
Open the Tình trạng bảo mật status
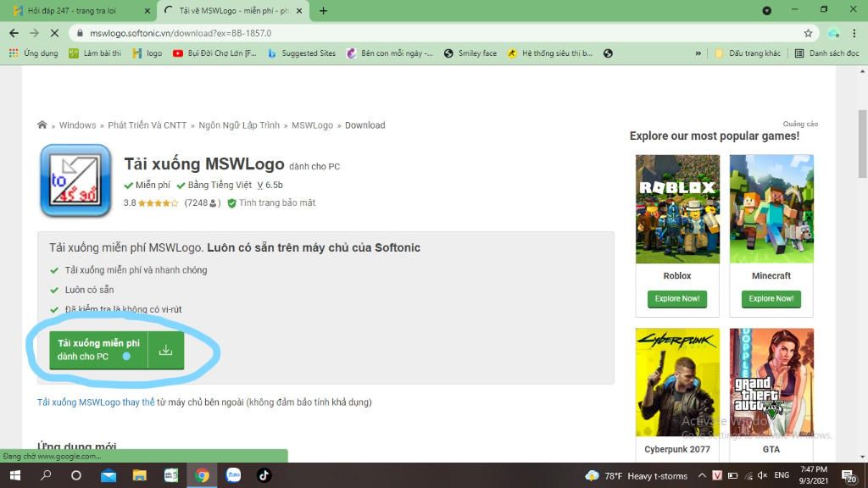(x=271, y=203)
